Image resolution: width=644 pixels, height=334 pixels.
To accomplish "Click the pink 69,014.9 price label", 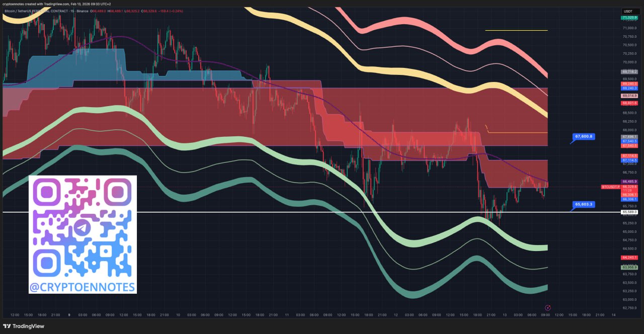I will 630,96.
